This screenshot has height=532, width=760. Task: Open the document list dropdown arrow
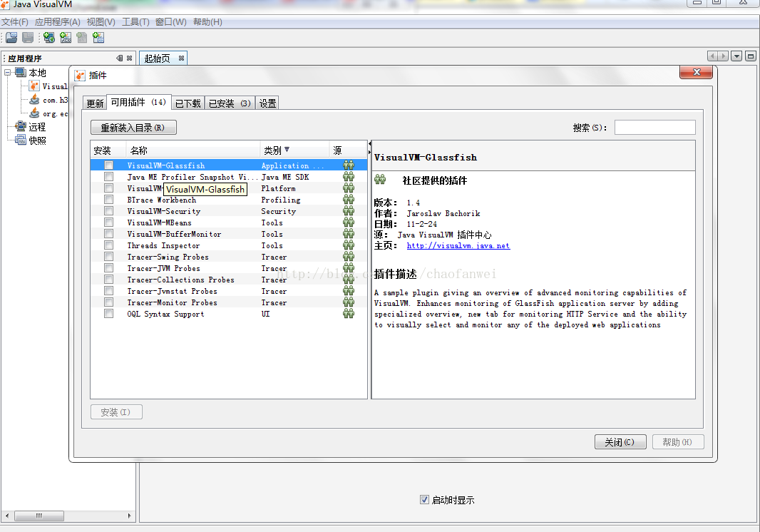[736, 56]
